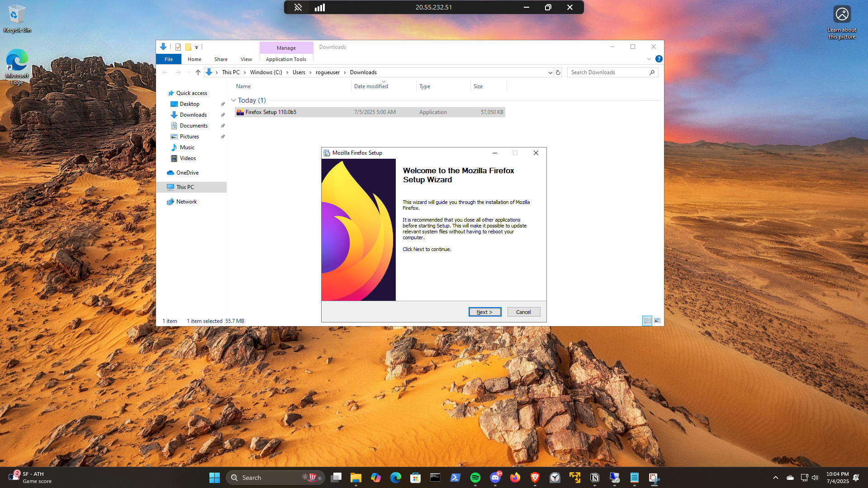Expand the ribbon with the chevron

pos(649,59)
